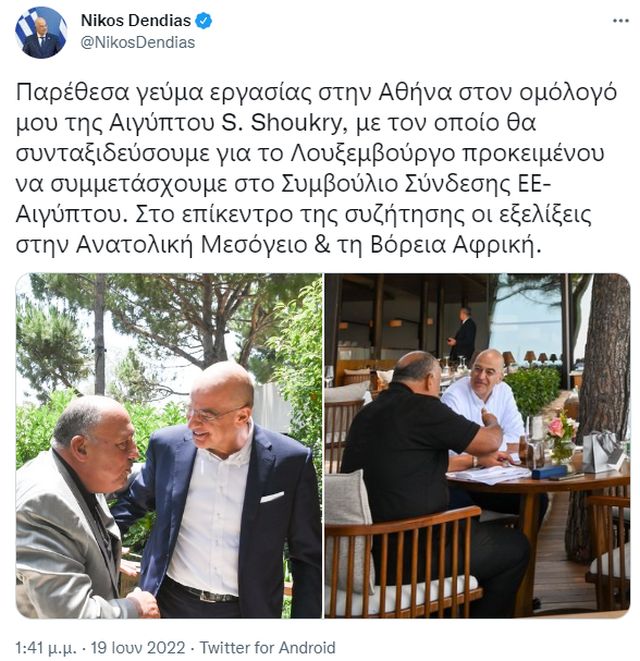Click the 1:41 μ.μ. timestamp
Screen dimensions: 640x661
tap(46, 648)
